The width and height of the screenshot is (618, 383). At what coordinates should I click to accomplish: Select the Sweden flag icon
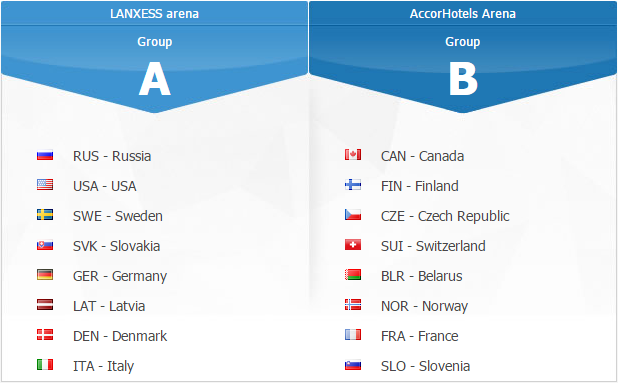click(x=45, y=215)
